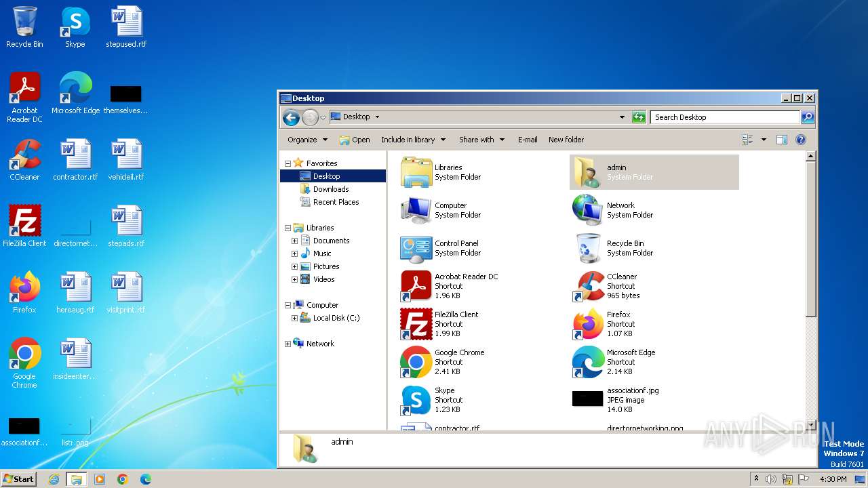The height and width of the screenshot is (488, 868).
Task: Click the Explorer Back navigation button
Action: (x=292, y=117)
